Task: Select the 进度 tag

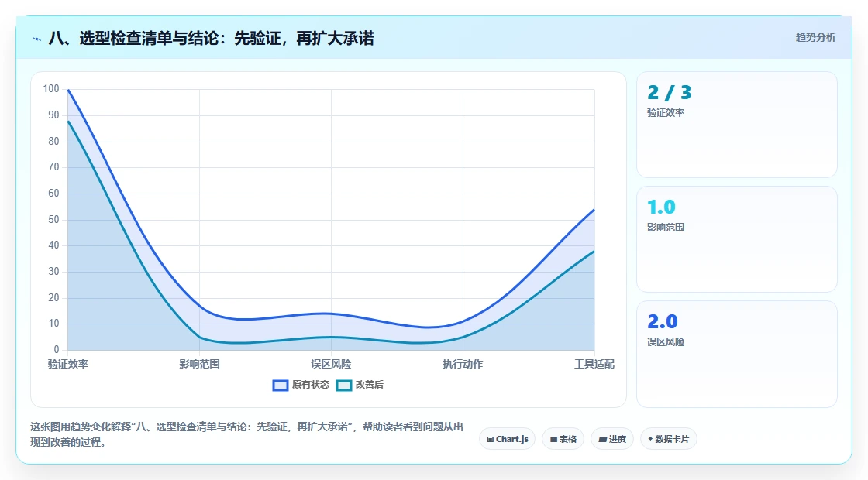Action: [612, 439]
